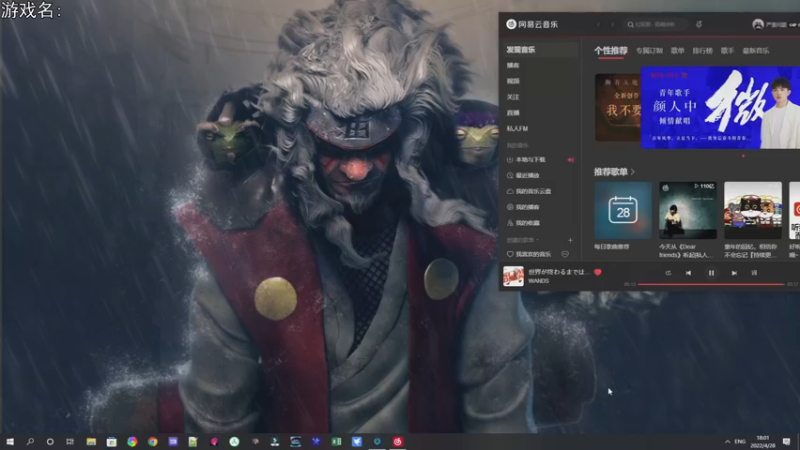Viewport: 800px width, 450px height.
Task: Click the NetEase Cloud Music logo
Action: (532, 24)
